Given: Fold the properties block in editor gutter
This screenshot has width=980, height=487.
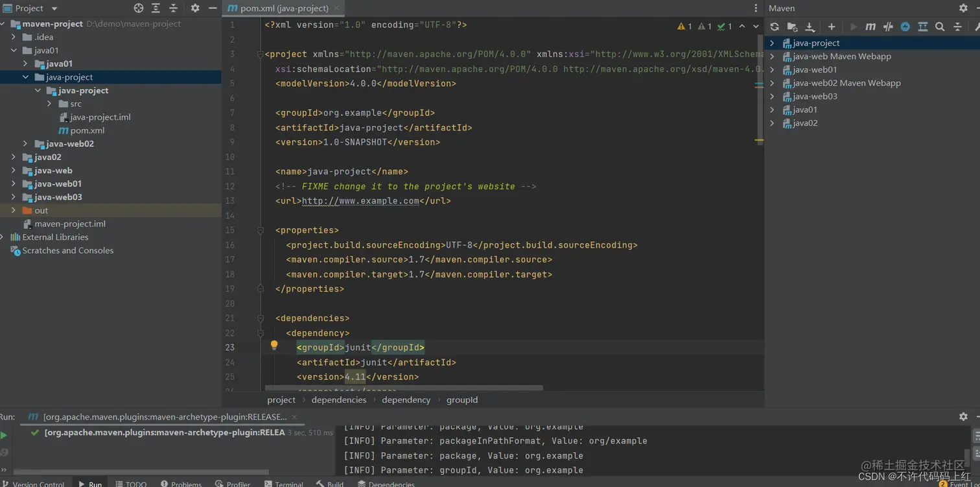Looking at the screenshot, I should point(261,230).
